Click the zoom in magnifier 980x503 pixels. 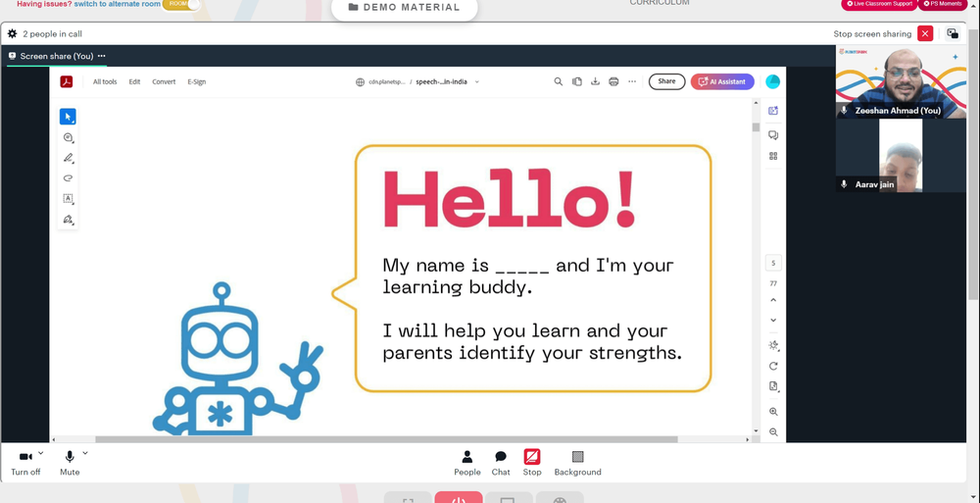pos(773,412)
